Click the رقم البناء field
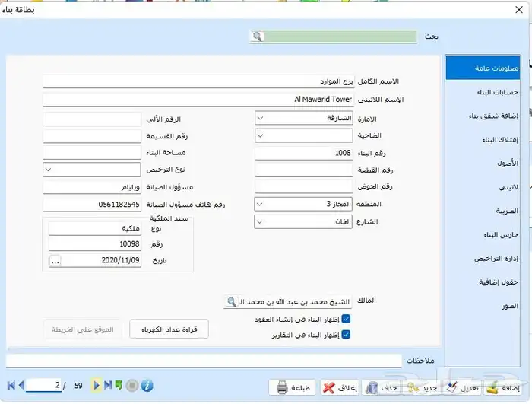532x404 pixels. tap(304, 153)
